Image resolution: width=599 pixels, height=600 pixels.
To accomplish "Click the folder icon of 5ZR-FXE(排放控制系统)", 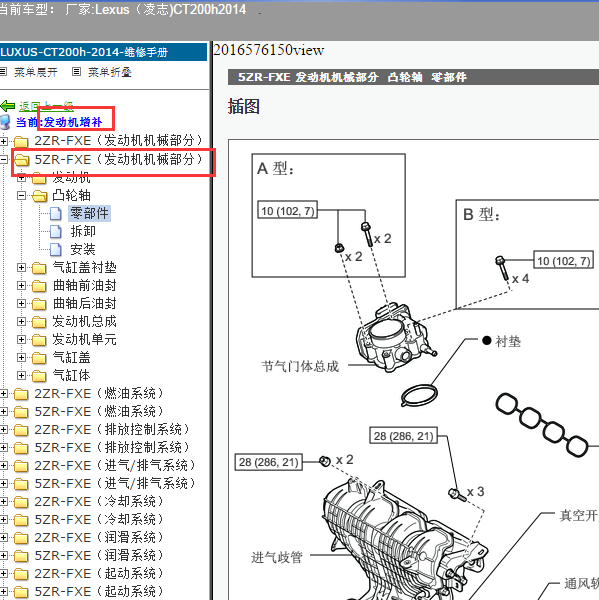I will tap(21, 448).
